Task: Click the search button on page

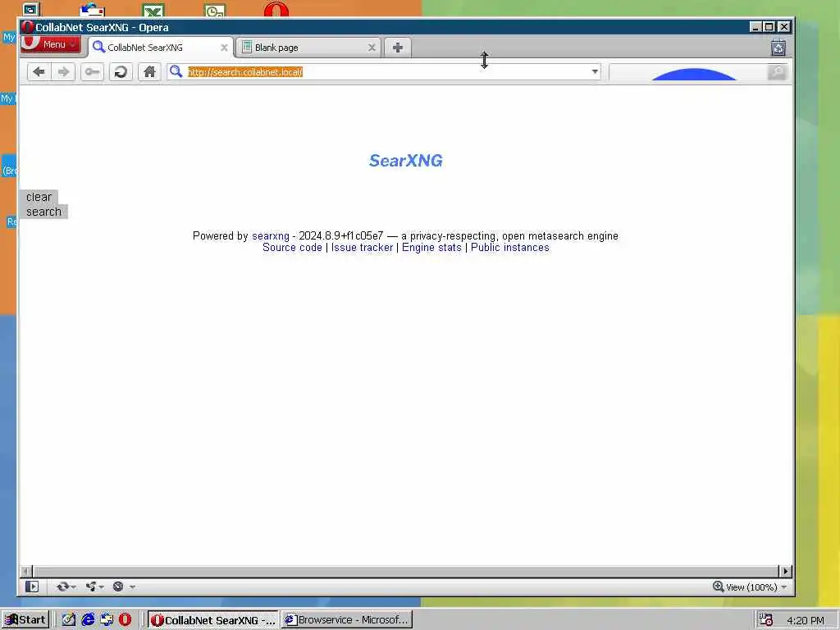Action: [43, 212]
